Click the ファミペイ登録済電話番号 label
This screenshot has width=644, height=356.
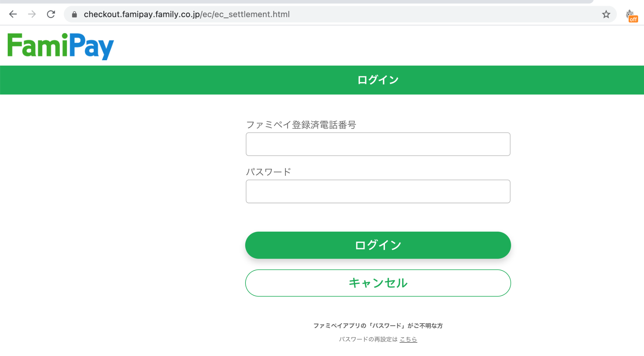coord(301,125)
